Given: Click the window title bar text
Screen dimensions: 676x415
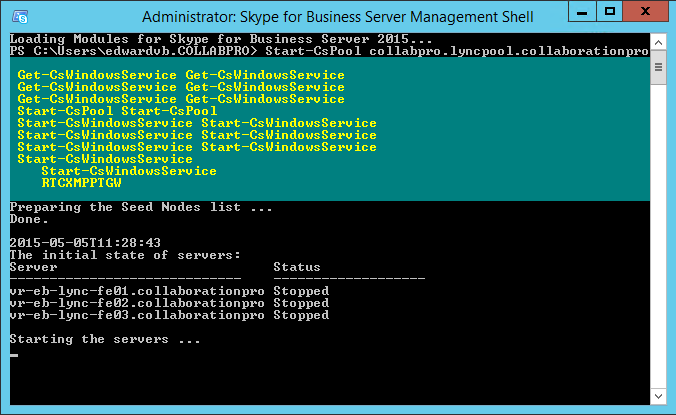Looking at the screenshot, I should click(x=338, y=17).
